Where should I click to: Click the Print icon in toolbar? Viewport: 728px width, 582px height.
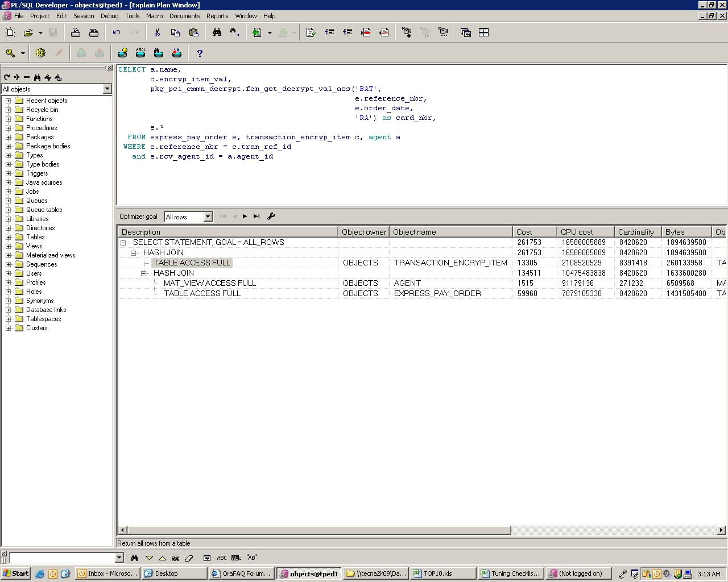[x=76, y=32]
